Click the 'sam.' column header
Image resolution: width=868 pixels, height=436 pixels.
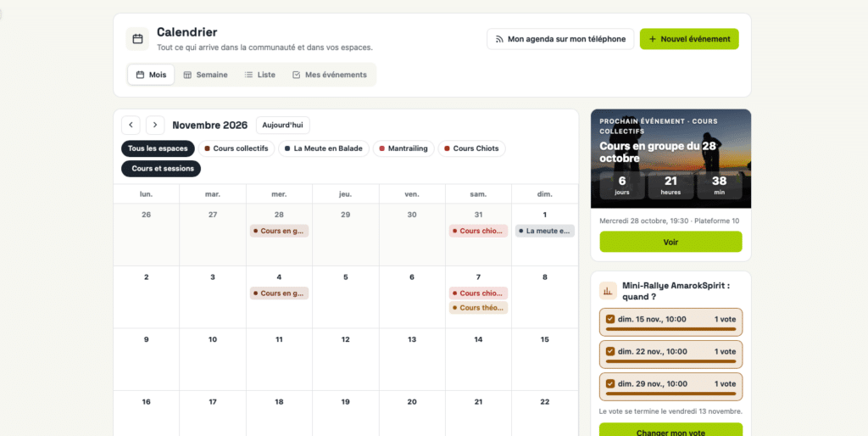pos(478,194)
